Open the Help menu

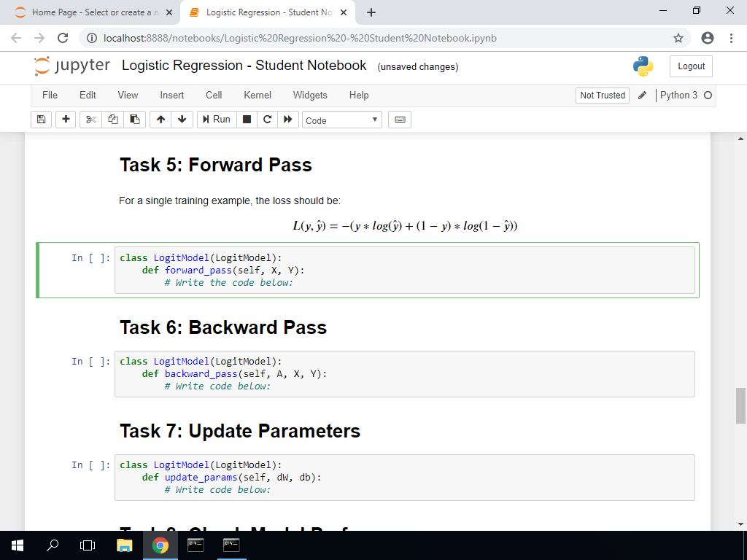359,96
